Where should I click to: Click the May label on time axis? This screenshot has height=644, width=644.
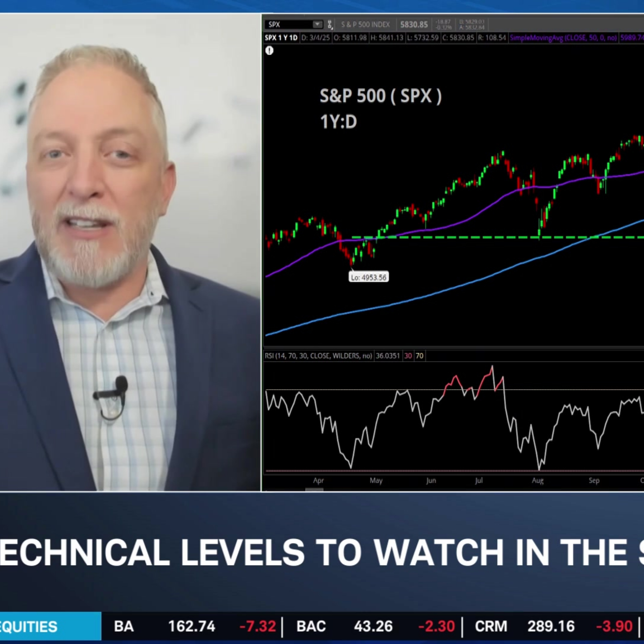[376, 480]
